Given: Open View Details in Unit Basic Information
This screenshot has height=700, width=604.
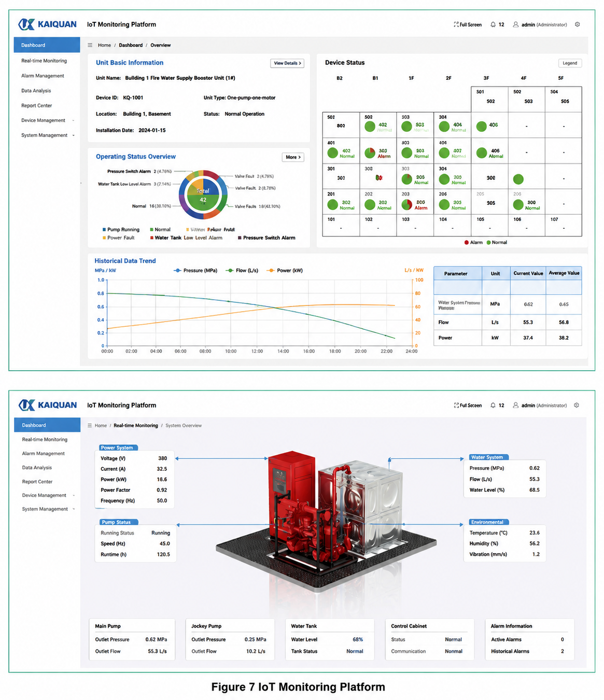Looking at the screenshot, I should pos(287,63).
